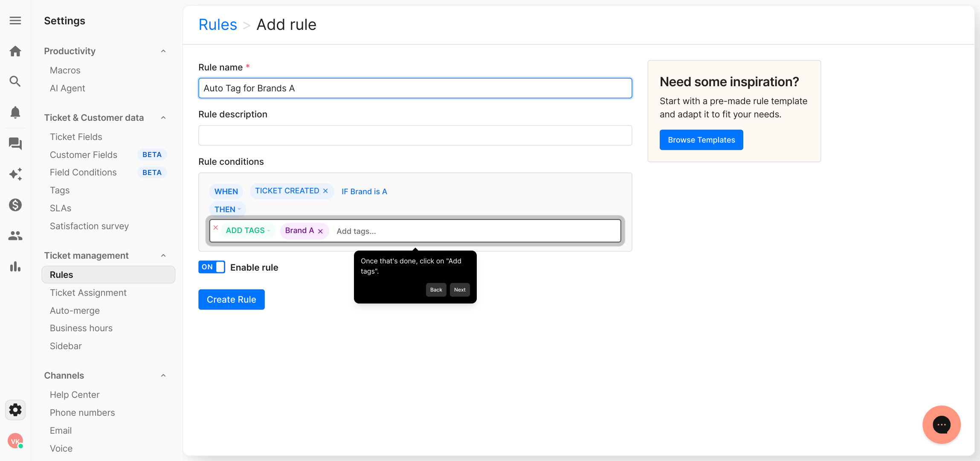
Task: Focus the Rule name input
Action: [415, 88]
